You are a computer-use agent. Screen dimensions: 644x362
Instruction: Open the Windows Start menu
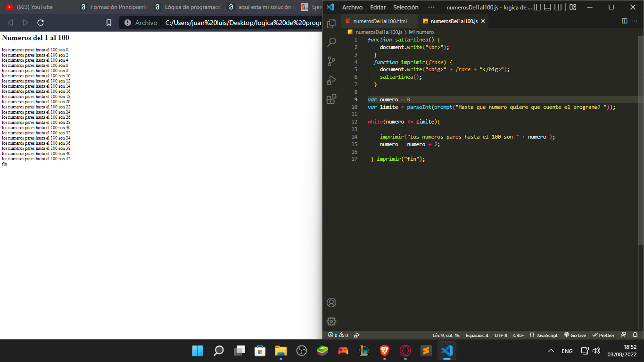point(198,351)
